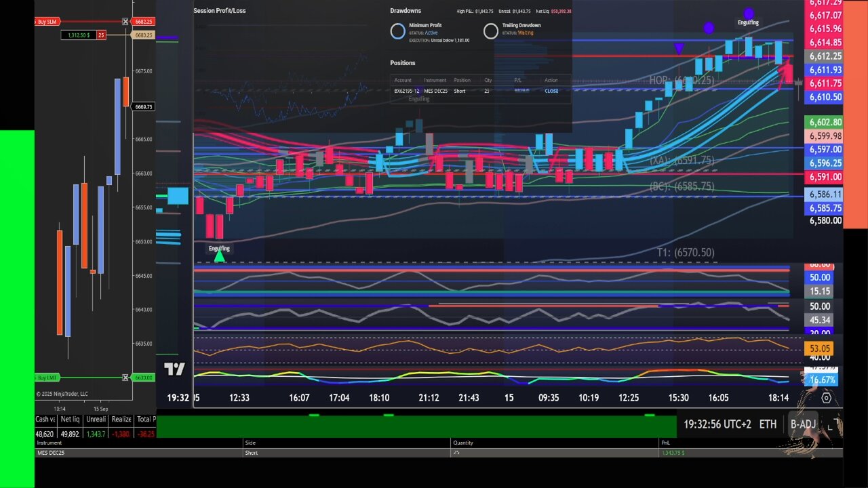Click the (BC): (6585.75) level label

pos(682,186)
